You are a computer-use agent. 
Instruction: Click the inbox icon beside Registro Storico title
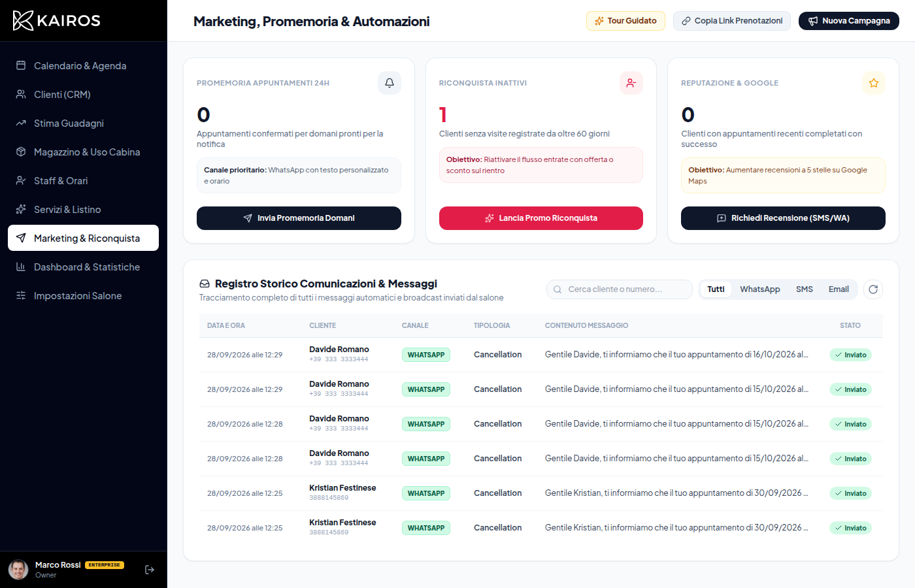205,284
